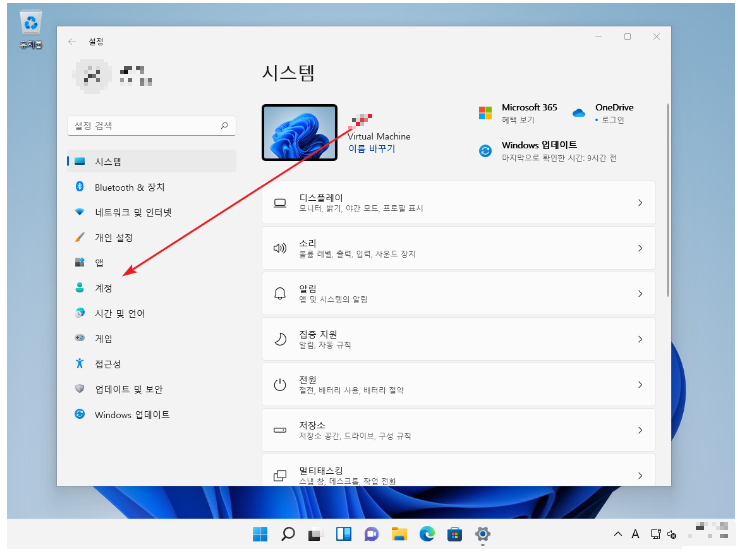738x554 pixels.
Task: Launch Microsoft Edge from taskbar
Action: coord(427,534)
